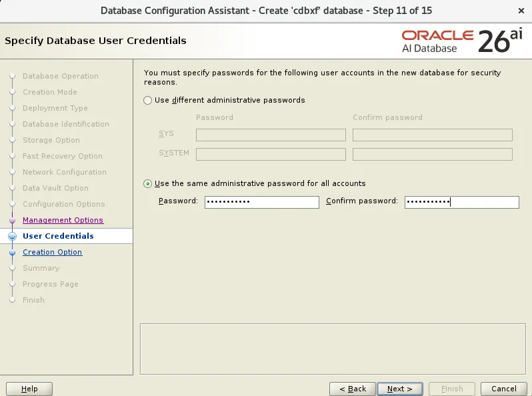Click the SYS password field
532x396 pixels.
coord(271,135)
